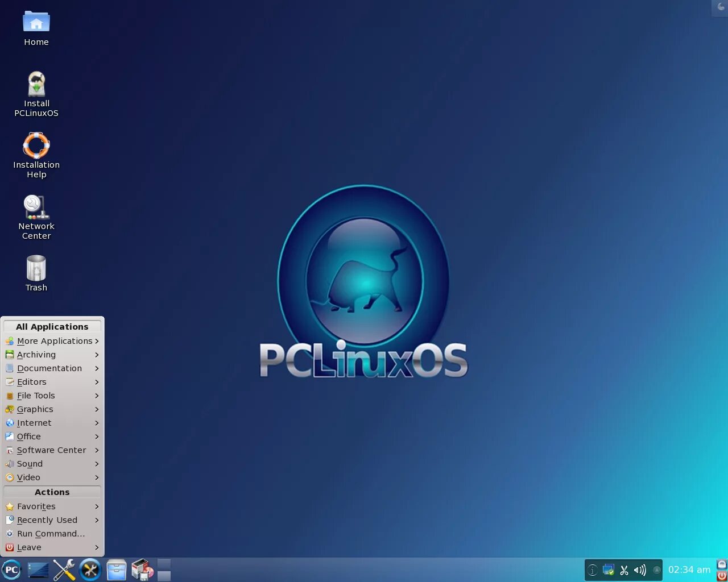Open the File Tools menu category
Viewport: 728px width, 582px height.
52,396
